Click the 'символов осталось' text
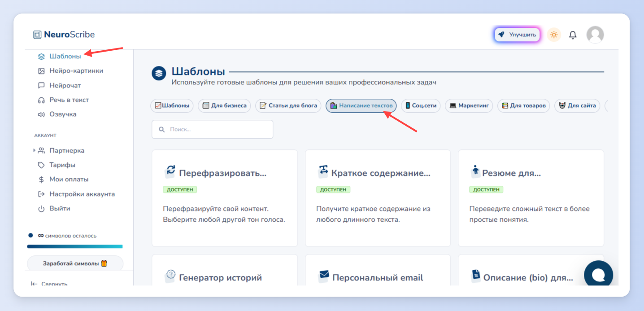This screenshot has width=644, height=311. pyautogui.click(x=71, y=236)
